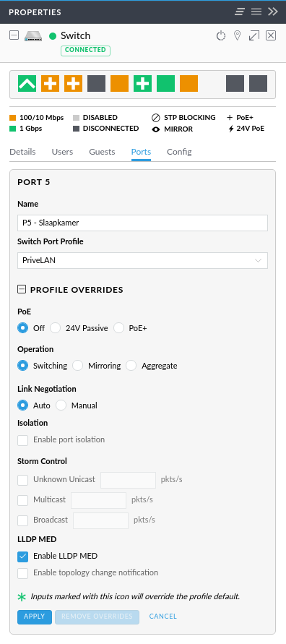The width and height of the screenshot is (286, 644).
Task: Open the Details tab
Action: 22,152
